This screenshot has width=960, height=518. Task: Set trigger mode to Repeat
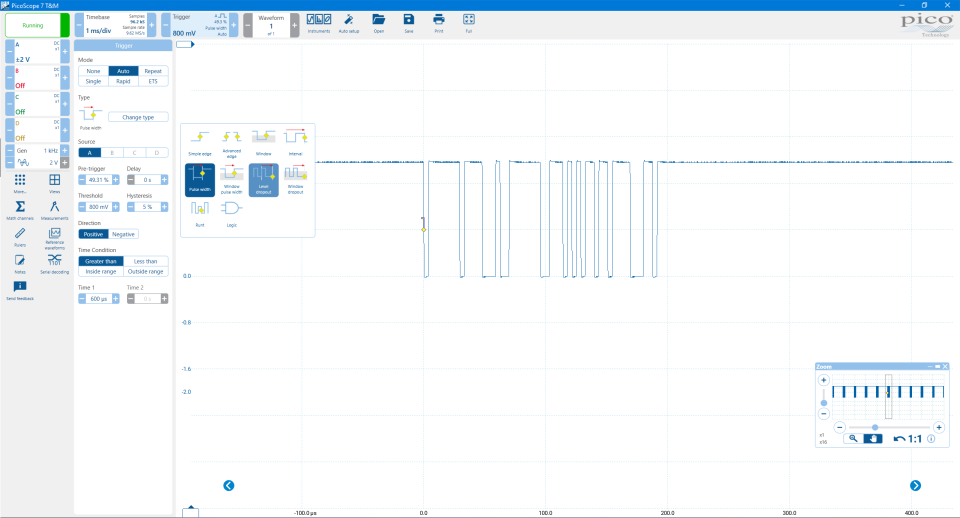(x=153, y=71)
